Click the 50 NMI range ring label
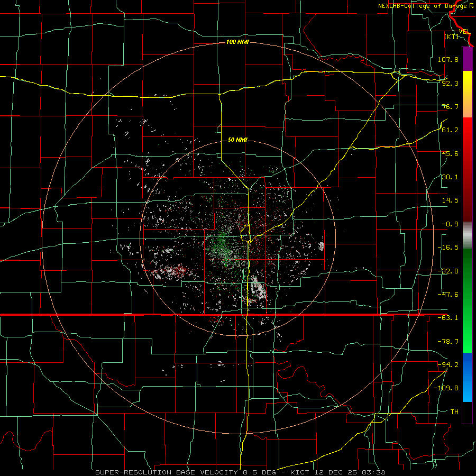 [237, 140]
